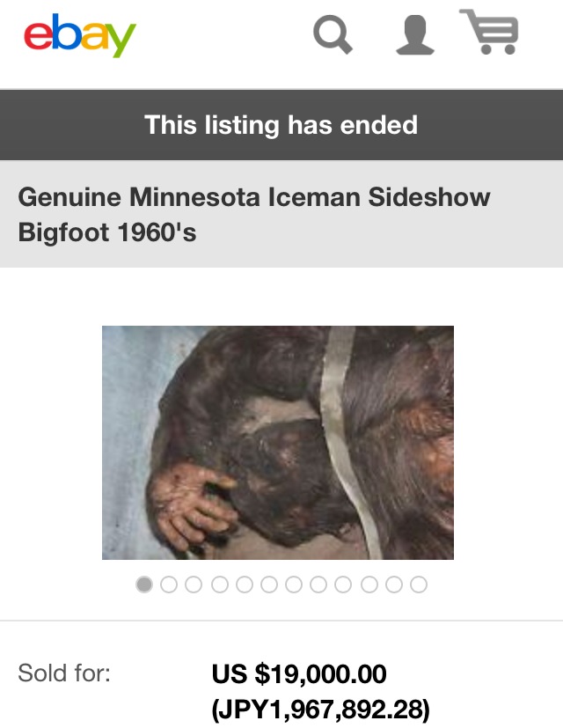Open the shopping cart icon
The height and width of the screenshot is (728, 563).
[x=489, y=32]
